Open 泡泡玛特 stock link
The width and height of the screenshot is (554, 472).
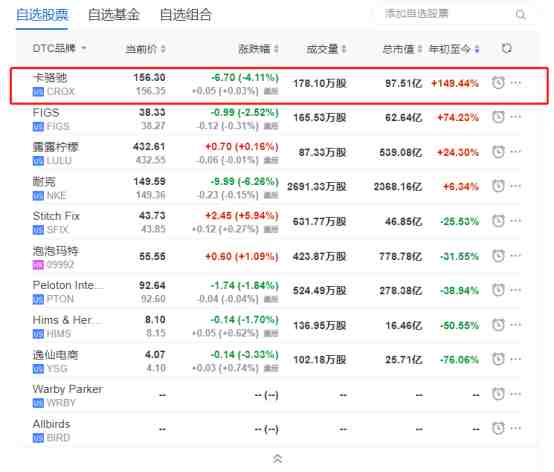point(55,251)
